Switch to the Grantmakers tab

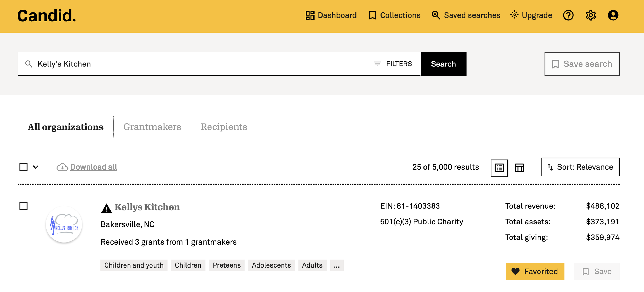click(152, 127)
